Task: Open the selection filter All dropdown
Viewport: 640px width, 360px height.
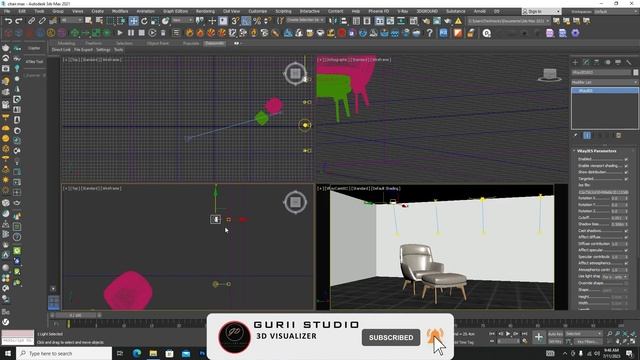Action: [x=71, y=20]
